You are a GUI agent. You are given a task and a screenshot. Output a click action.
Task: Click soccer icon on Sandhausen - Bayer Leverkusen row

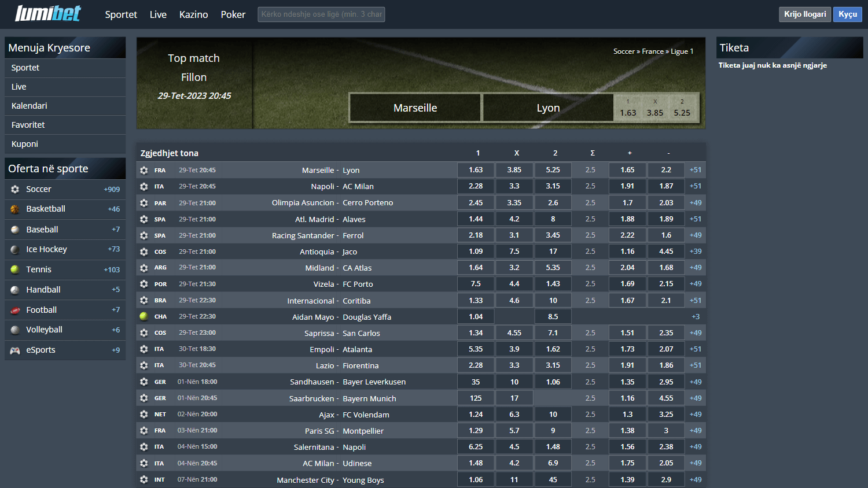coord(144,382)
